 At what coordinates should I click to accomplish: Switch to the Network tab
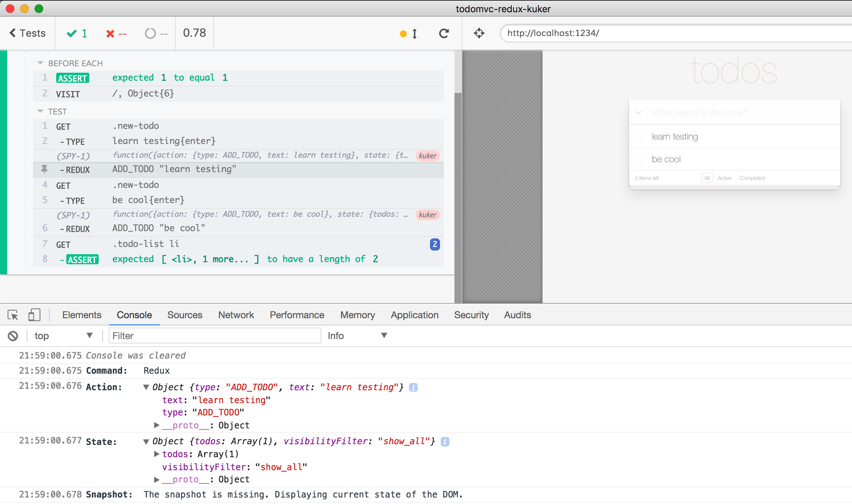click(236, 315)
